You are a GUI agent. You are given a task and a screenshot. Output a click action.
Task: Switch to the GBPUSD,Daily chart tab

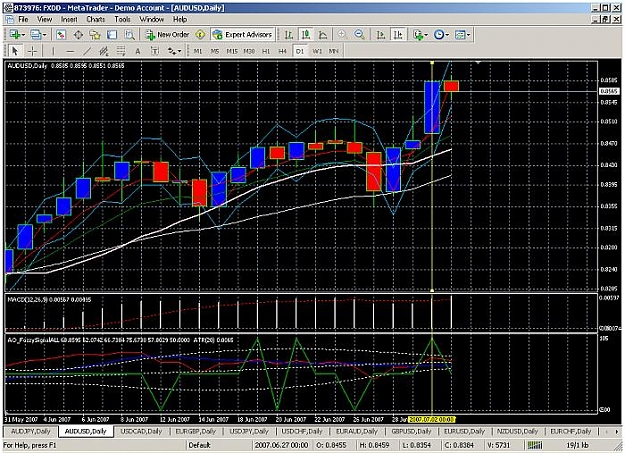point(411,431)
